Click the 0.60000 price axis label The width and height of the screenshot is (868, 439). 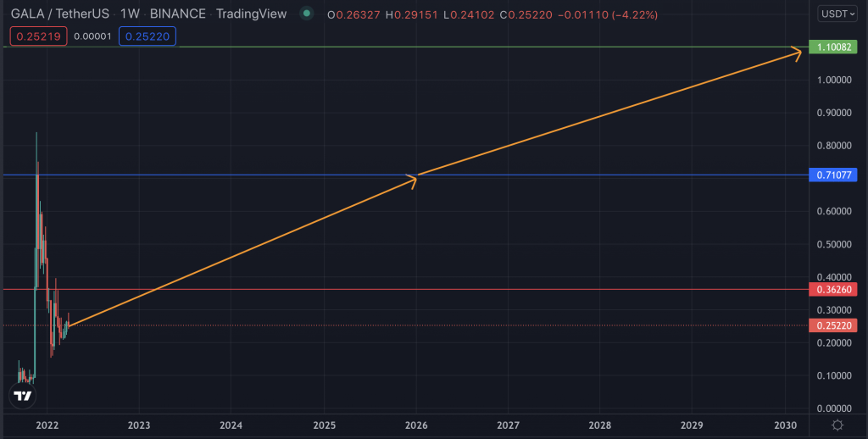(x=834, y=212)
